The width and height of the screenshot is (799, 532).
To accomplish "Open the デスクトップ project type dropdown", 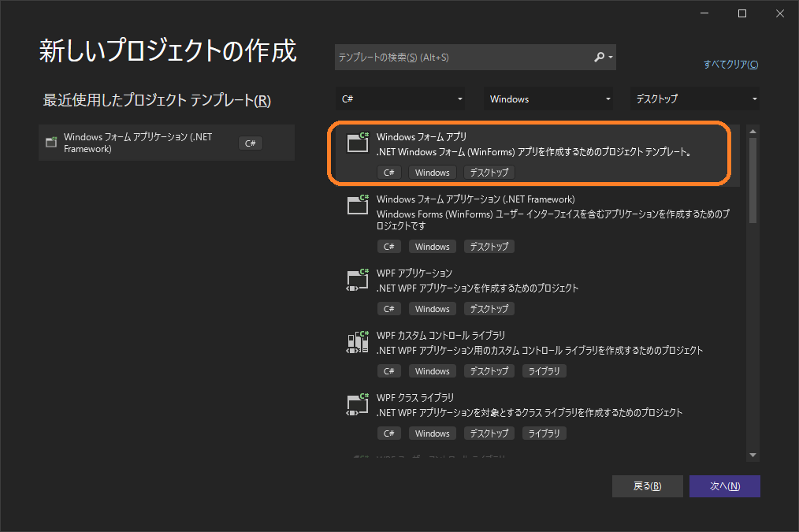I will [695, 99].
